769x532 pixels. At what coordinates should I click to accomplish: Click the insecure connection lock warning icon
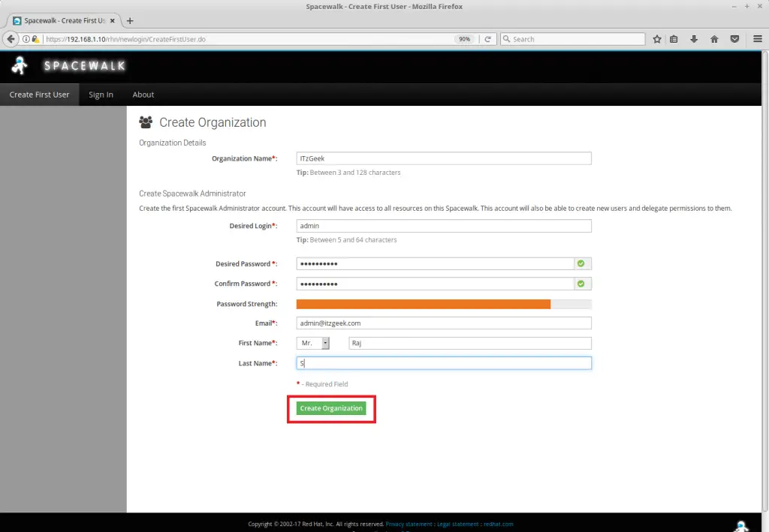pyautogui.click(x=35, y=39)
